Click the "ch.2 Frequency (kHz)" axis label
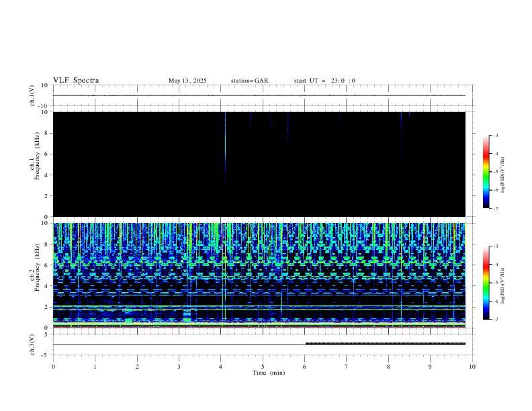The width and height of the screenshot is (532, 411). tap(34, 267)
